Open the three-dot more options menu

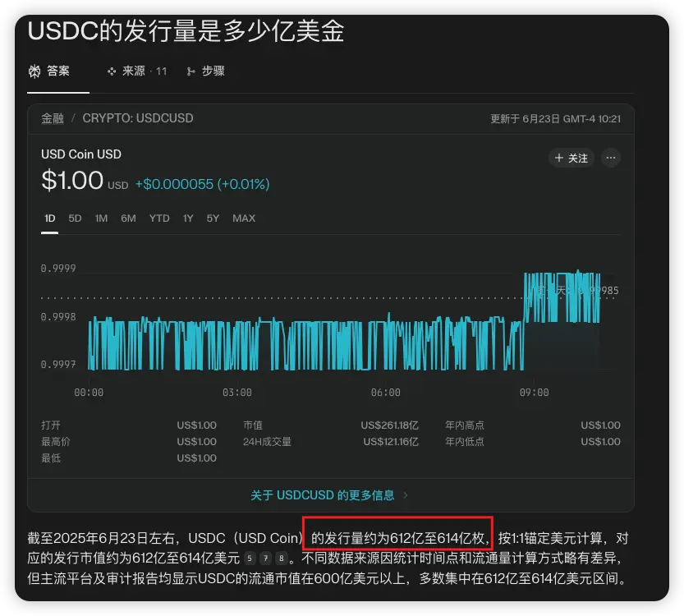611,158
